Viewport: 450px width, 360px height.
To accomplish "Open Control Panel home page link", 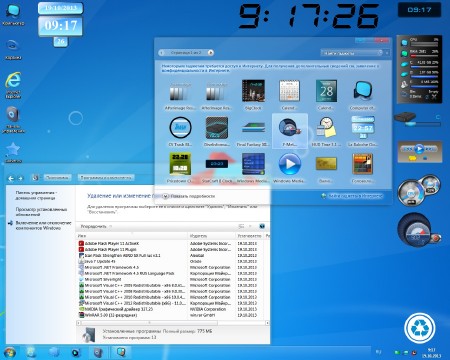I will point(36,195).
